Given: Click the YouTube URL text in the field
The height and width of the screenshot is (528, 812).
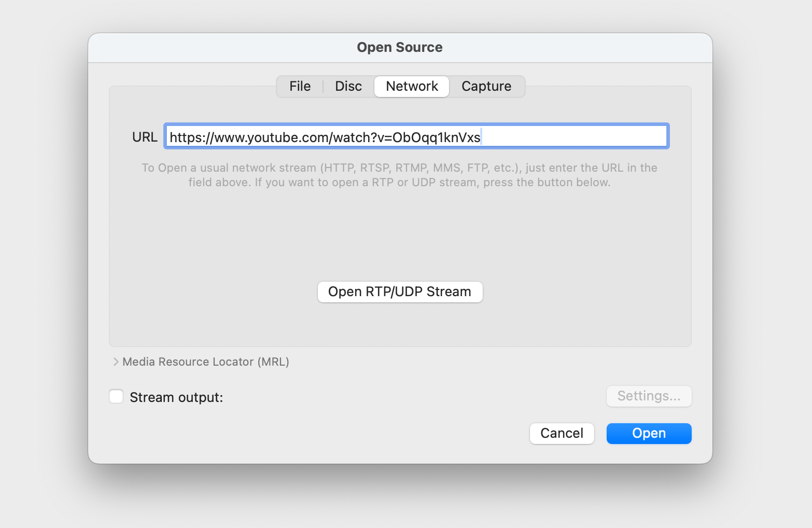Looking at the screenshot, I should pos(325,137).
